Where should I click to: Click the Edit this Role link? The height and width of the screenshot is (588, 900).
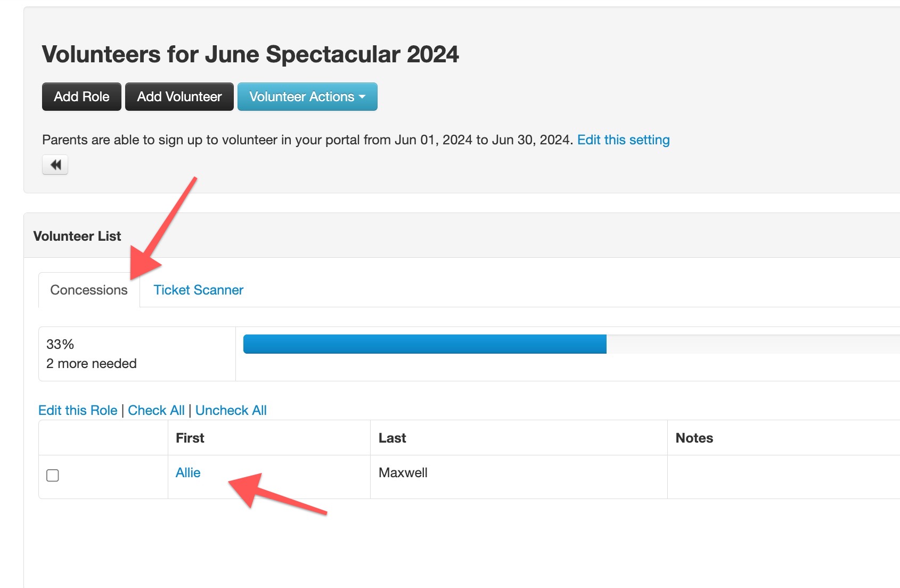(x=78, y=410)
